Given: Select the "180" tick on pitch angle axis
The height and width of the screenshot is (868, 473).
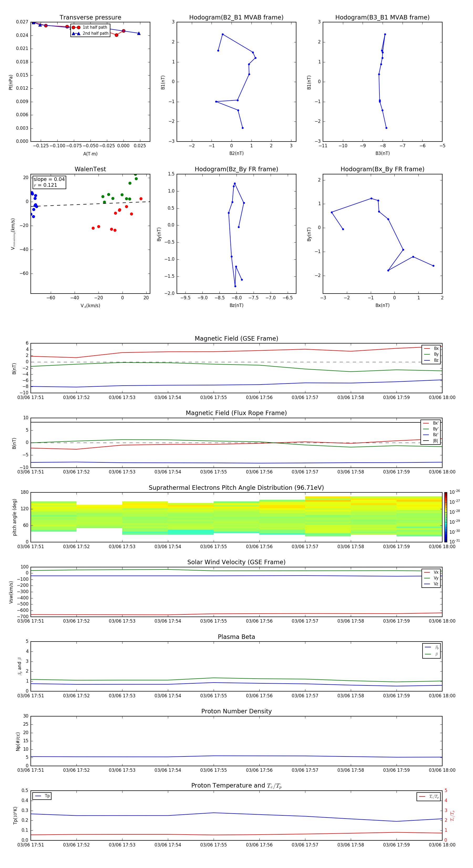Looking at the screenshot, I should click(25, 492).
